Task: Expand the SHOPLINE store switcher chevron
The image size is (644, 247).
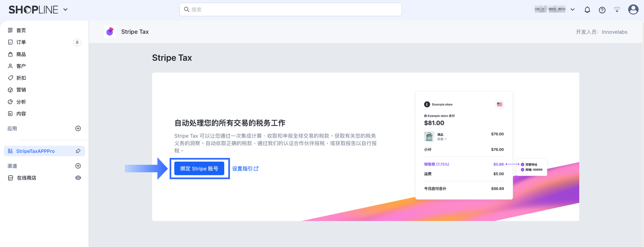Action: tap(65, 9)
